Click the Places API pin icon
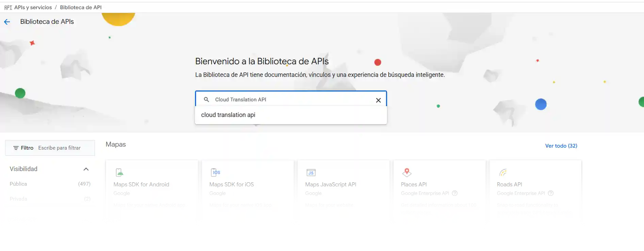Image resolution: width=644 pixels, height=251 pixels. pyautogui.click(x=407, y=172)
